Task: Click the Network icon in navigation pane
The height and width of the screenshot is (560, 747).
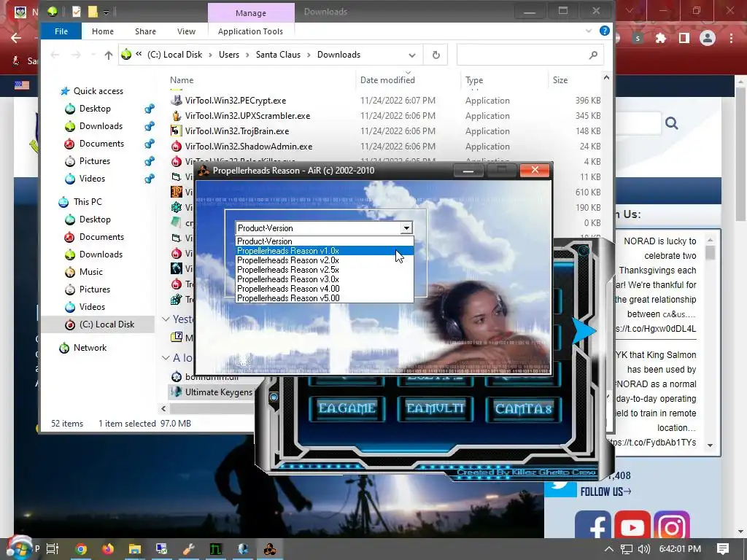Action: 64,348
